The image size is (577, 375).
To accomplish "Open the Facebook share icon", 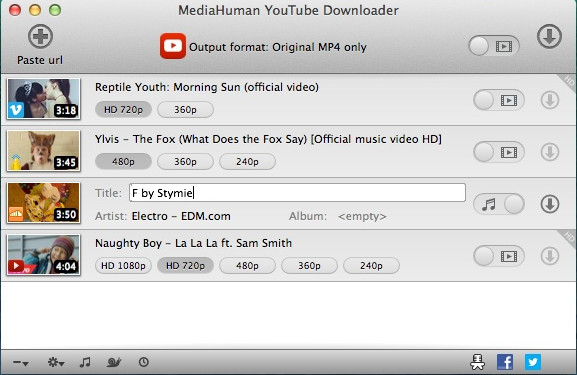I will click(505, 362).
